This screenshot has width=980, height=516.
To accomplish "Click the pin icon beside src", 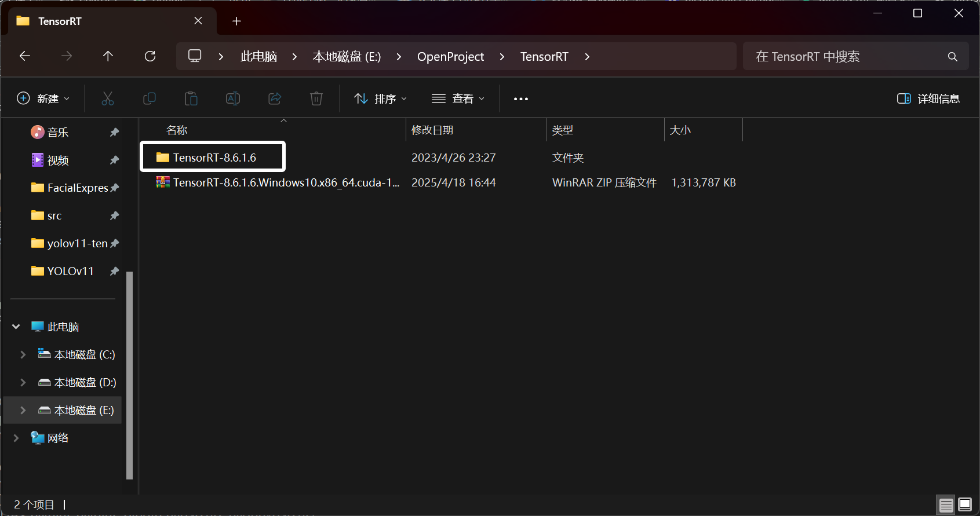I will (x=114, y=215).
